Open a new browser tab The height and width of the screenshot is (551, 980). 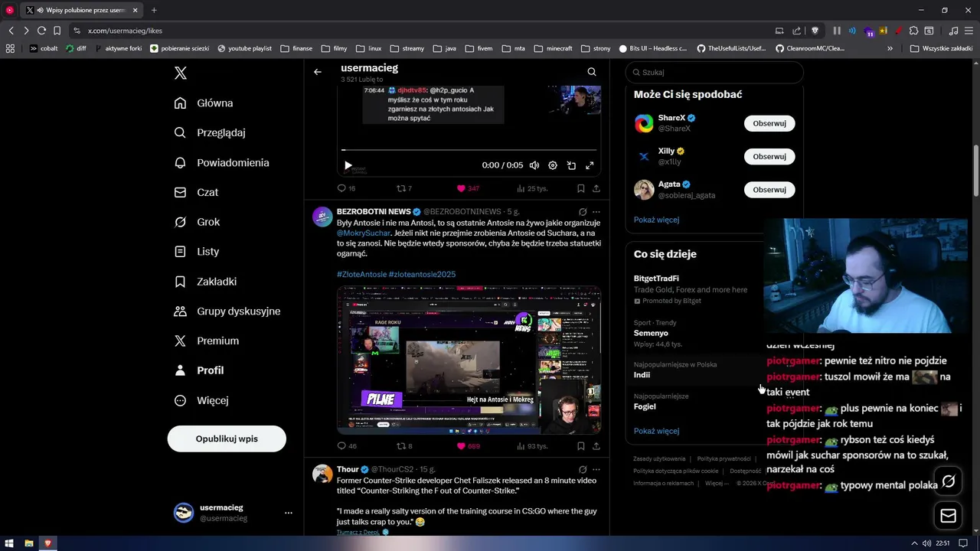pyautogui.click(x=154, y=10)
